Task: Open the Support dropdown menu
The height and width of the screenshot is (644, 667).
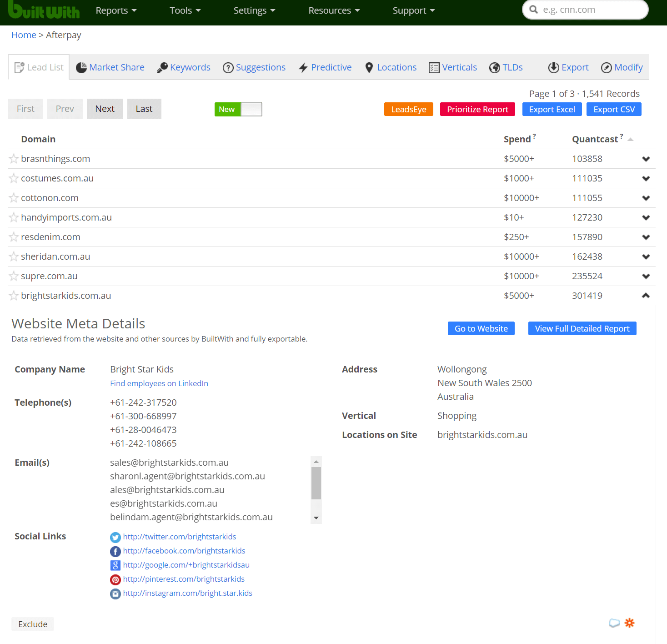Action: point(414,10)
